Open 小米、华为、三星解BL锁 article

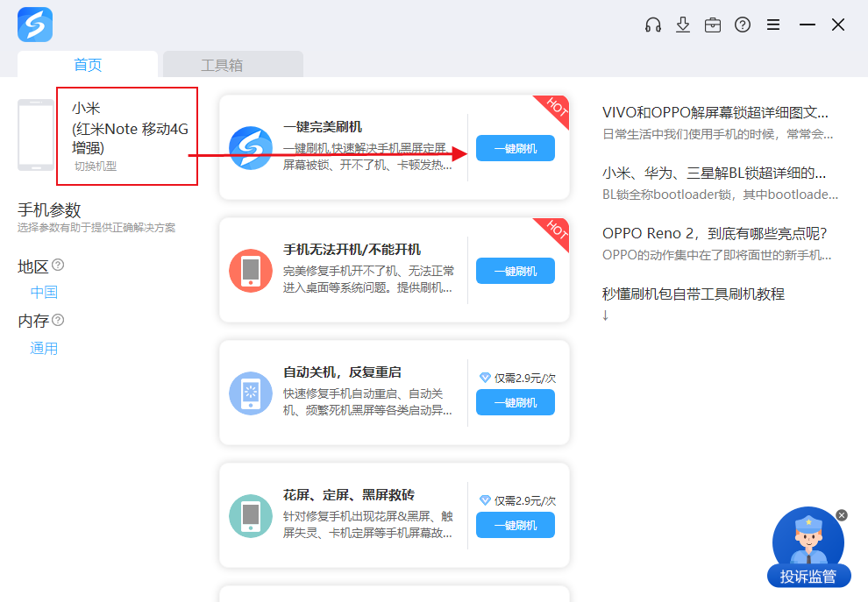click(x=714, y=174)
